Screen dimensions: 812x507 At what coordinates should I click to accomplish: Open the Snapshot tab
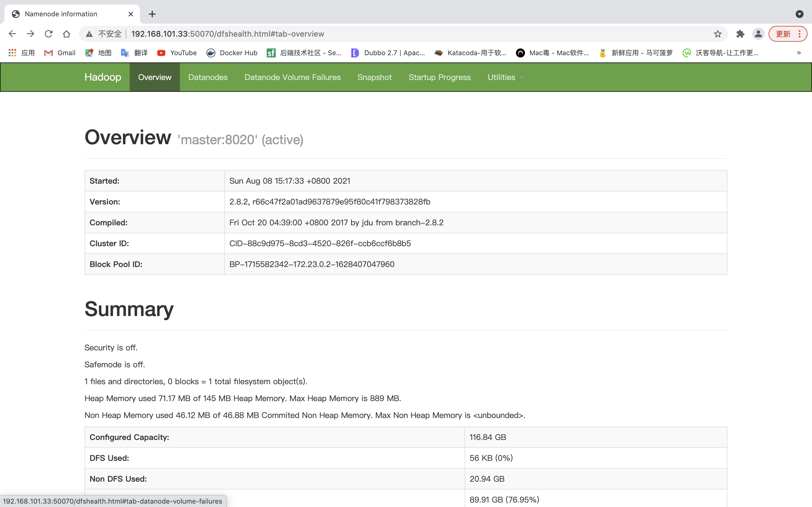click(374, 77)
